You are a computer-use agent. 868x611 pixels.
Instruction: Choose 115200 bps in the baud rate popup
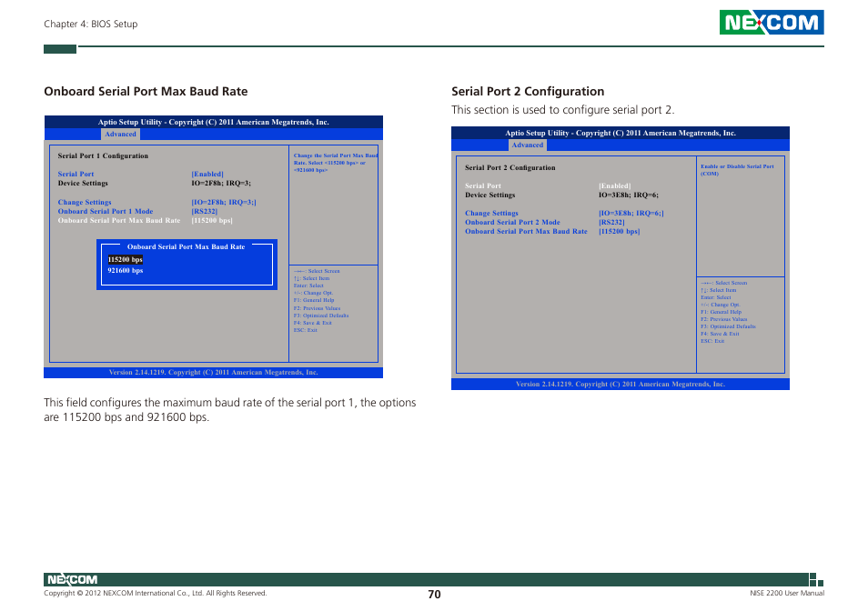click(x=126, y=259)
